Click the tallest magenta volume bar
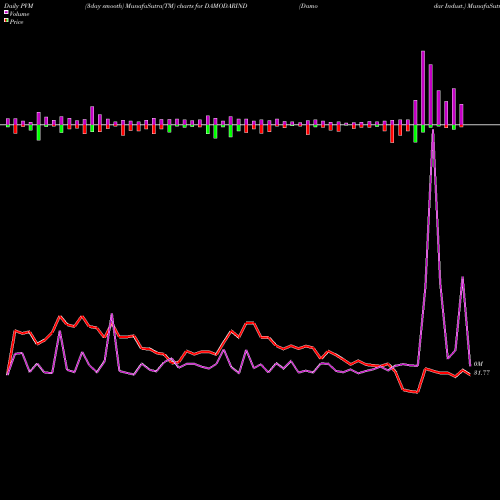This screenshot has width=500, height=500. tap(423, 88)
